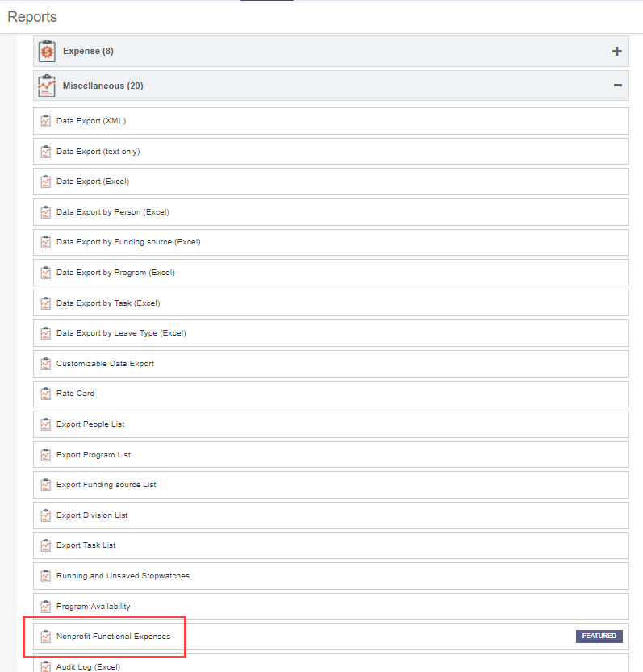Screen dimensions: 643x672
Task: Open Data Export by Leave Type (Excel)
Action: (331, 333)
